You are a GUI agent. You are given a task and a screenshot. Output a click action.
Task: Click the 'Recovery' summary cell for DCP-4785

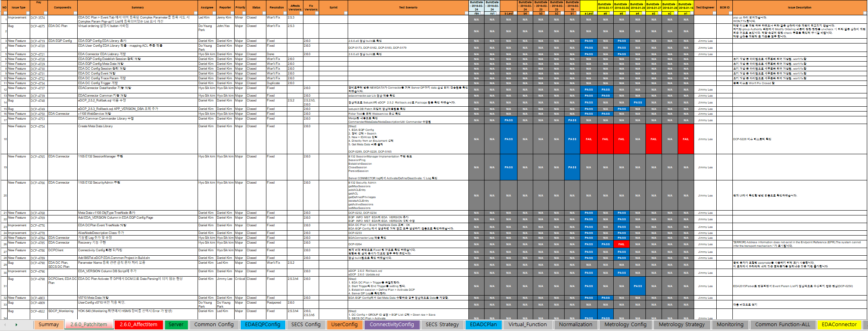[137, 244]
